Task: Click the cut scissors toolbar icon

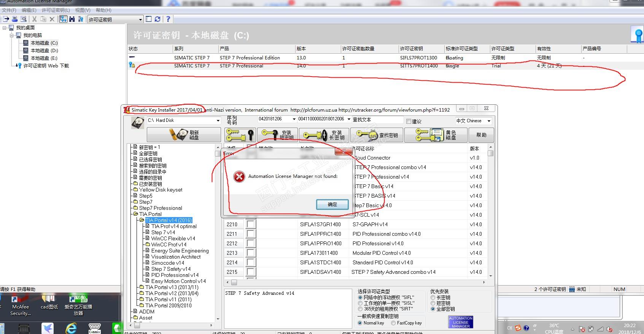Action: 34,19
